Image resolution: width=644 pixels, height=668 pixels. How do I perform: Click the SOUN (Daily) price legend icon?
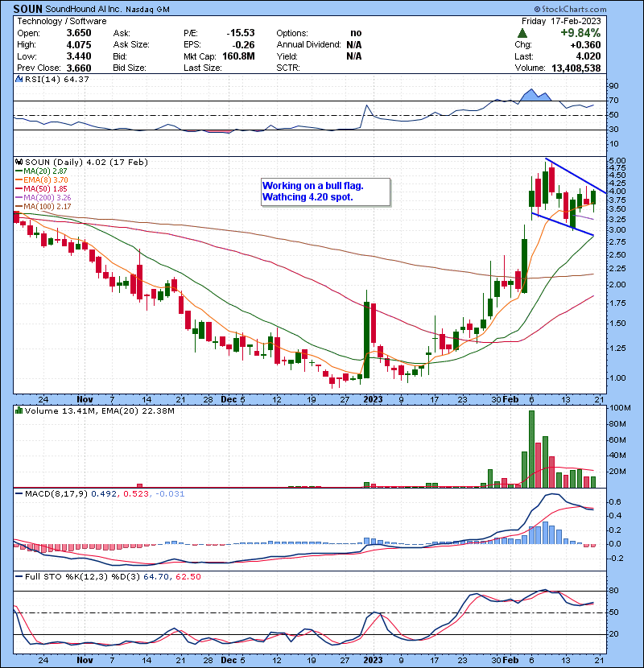[x=19, y=161]
